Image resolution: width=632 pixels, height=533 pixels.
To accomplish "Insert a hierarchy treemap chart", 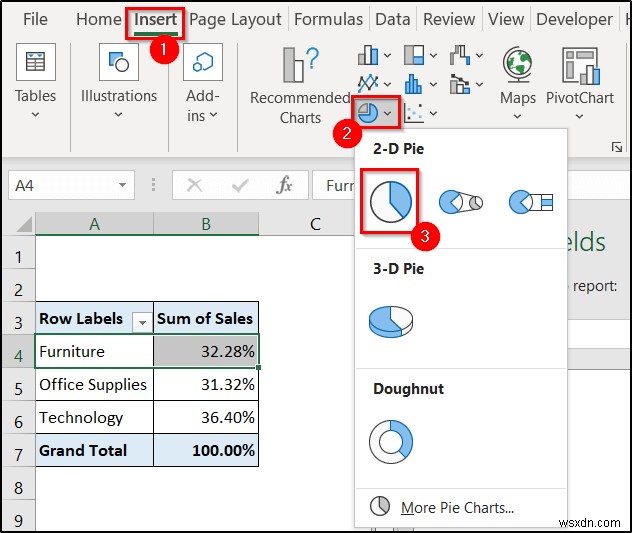I will [414, 55].
